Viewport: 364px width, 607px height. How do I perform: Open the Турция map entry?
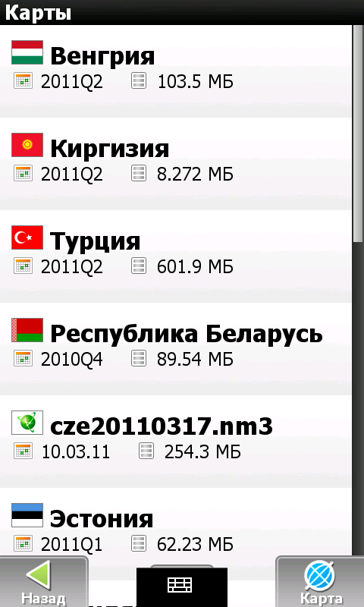(x=176, y=256)
